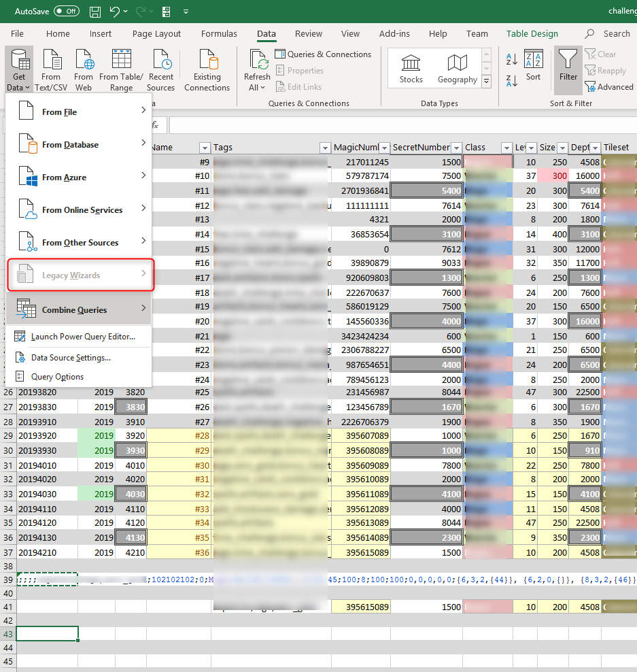The width and height of the screenshot is (637, 672).
Task: Click From Table/Range icon
Action: click(121, 70)
